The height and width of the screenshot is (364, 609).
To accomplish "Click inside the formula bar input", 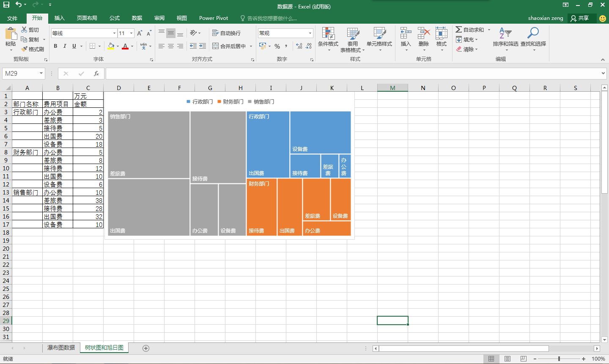I will (352, 74).
